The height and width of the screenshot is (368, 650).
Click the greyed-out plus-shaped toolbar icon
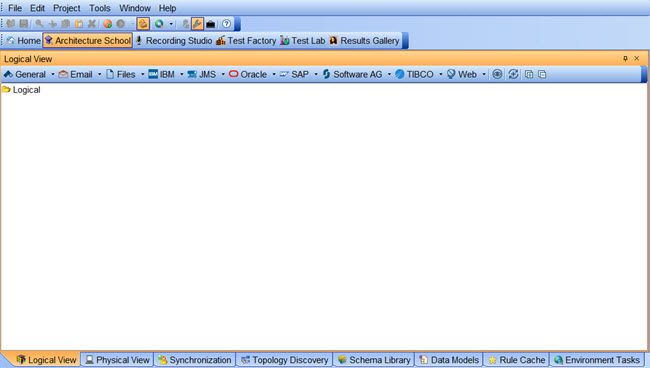pyautogui.click(x=53, y=24)
